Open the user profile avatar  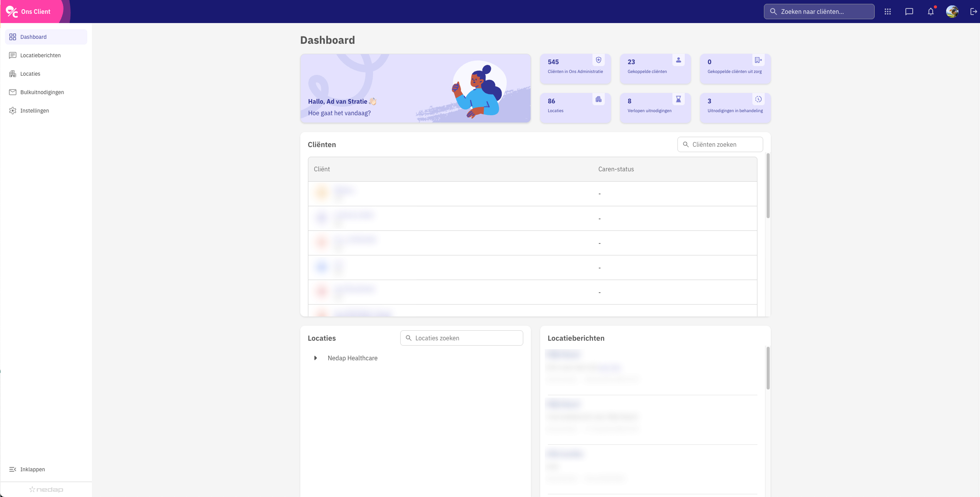click(952, 12)
